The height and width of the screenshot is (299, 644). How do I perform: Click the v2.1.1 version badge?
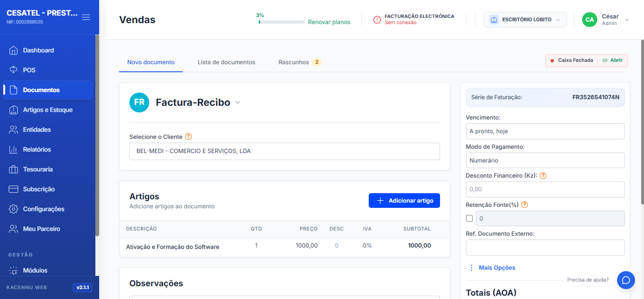(x=83, y=287)
